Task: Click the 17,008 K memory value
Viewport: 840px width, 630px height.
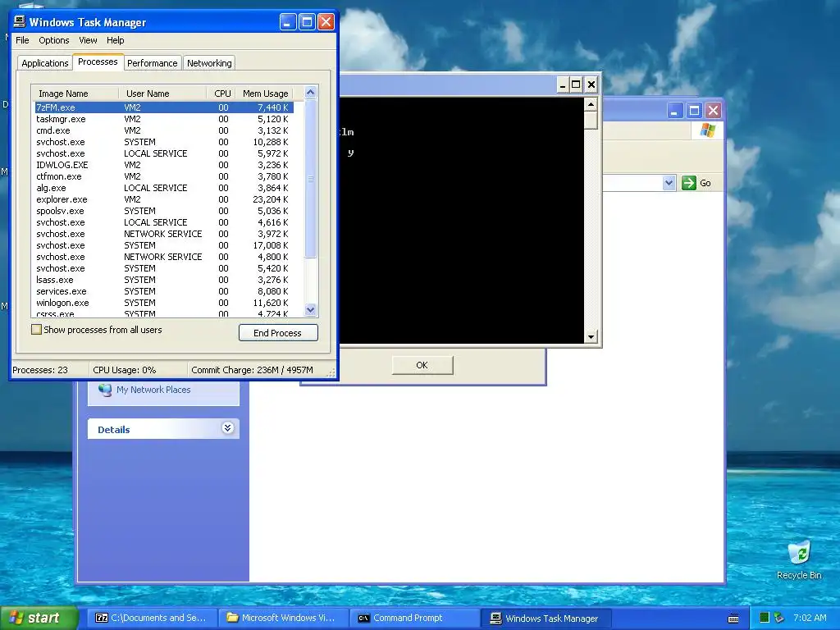Action: [x=271, y=245]
